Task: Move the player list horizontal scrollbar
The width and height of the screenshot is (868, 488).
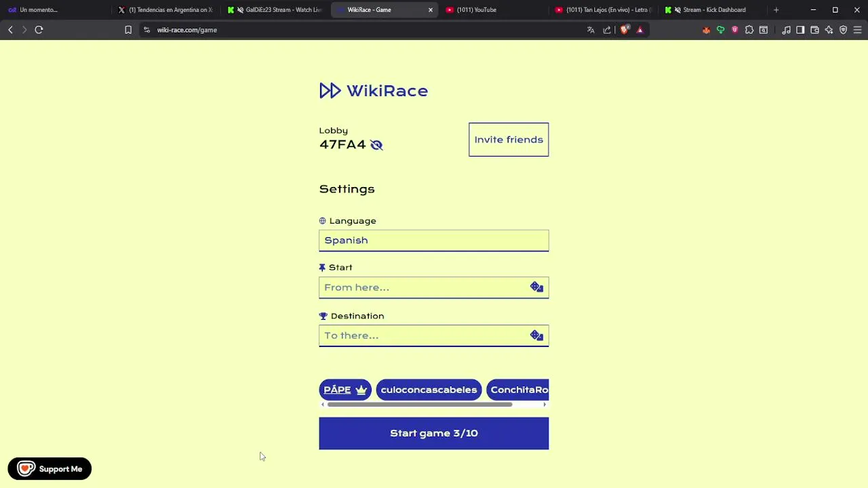Action: (420, 405)
